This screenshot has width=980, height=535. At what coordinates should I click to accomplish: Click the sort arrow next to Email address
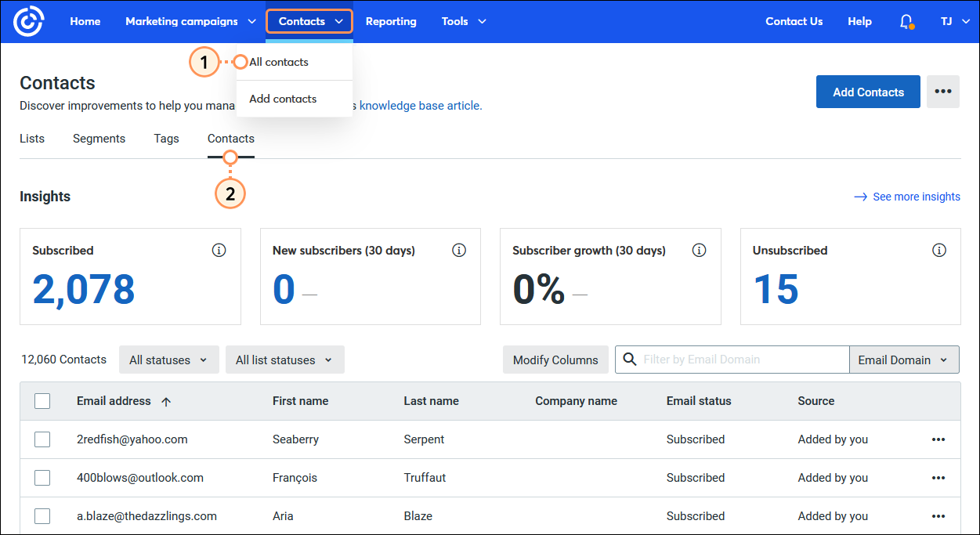pyautogui.click(x=166, y=401)
